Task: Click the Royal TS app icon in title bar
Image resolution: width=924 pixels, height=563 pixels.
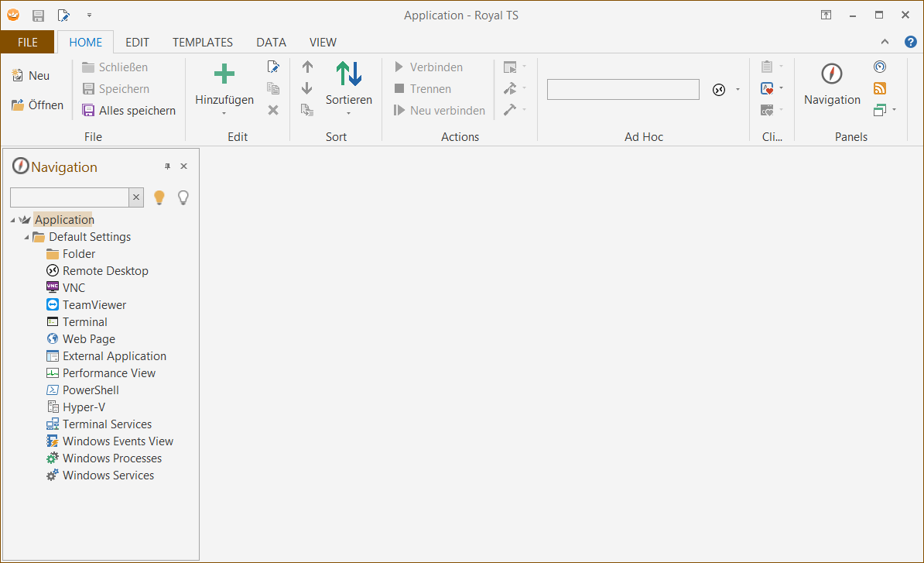Action: (13, 15)
